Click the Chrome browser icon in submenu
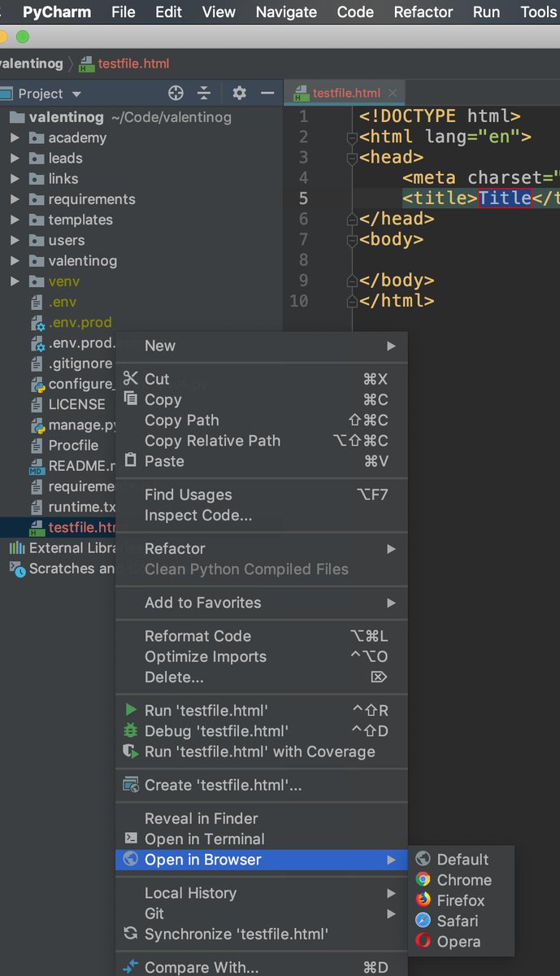Screen dimensions: 560x976 point(423,880)
